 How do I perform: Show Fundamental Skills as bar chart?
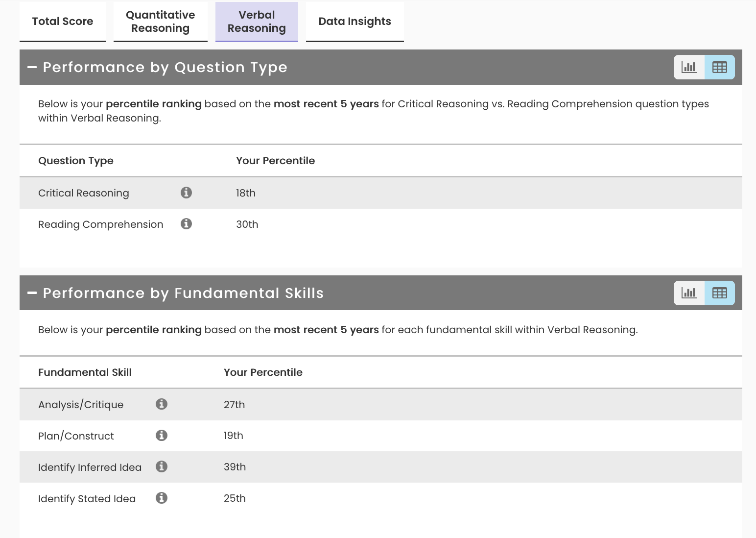pos(689,293)
